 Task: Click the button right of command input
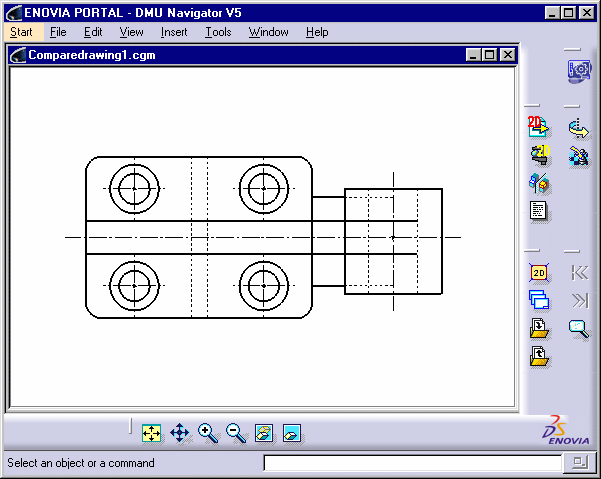click(x=578, y=463)
